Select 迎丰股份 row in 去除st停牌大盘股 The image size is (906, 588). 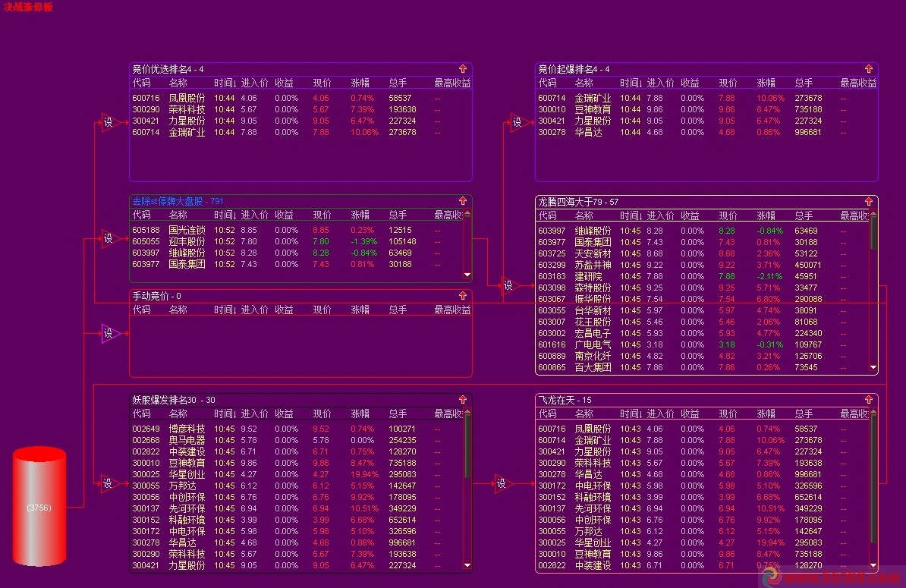point(297,241)
